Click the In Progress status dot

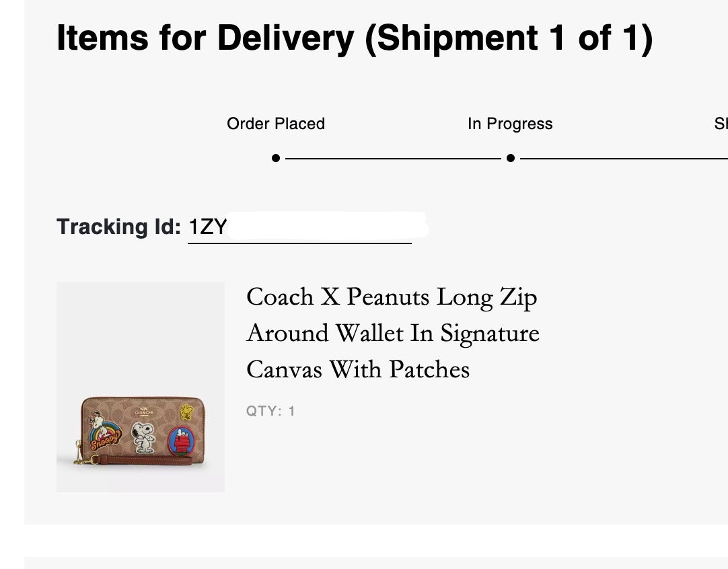click(x=510, y=159)
